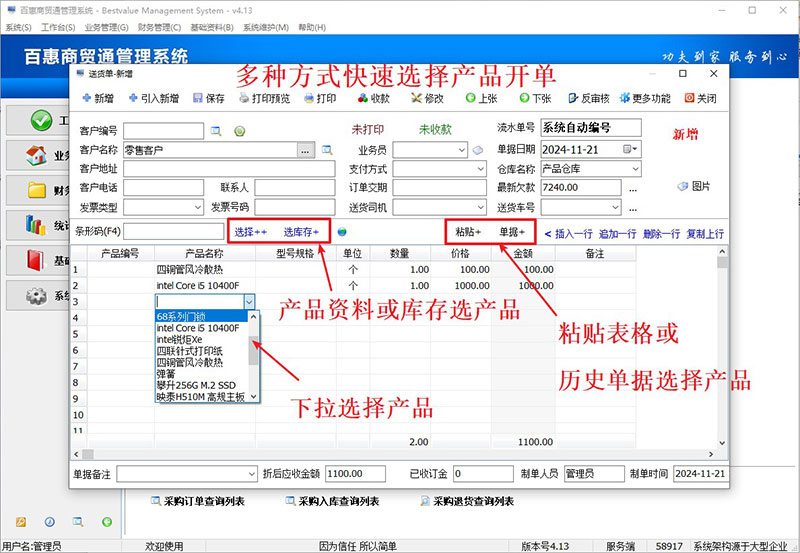
Task: Click 单据+ button
Action: 512,232
